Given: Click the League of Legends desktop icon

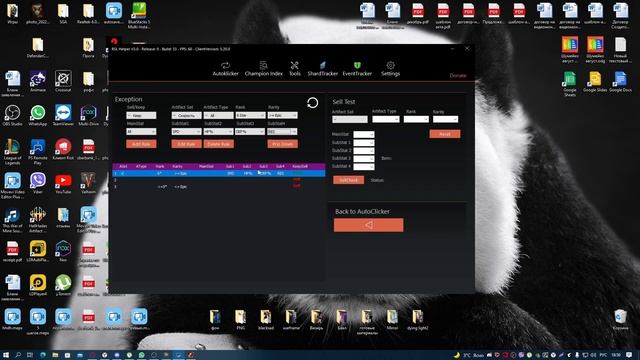Looking at the screenshot, I should (x=12, y=152).
